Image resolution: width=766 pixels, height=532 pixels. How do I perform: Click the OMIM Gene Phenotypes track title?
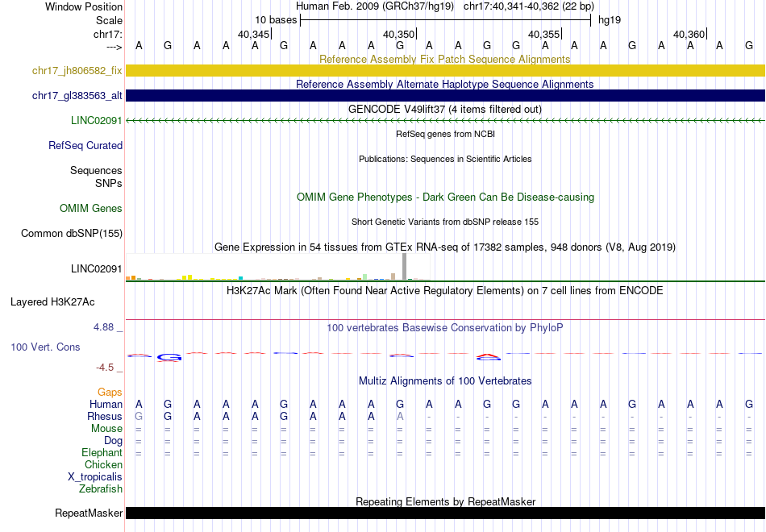coord(446,197)
